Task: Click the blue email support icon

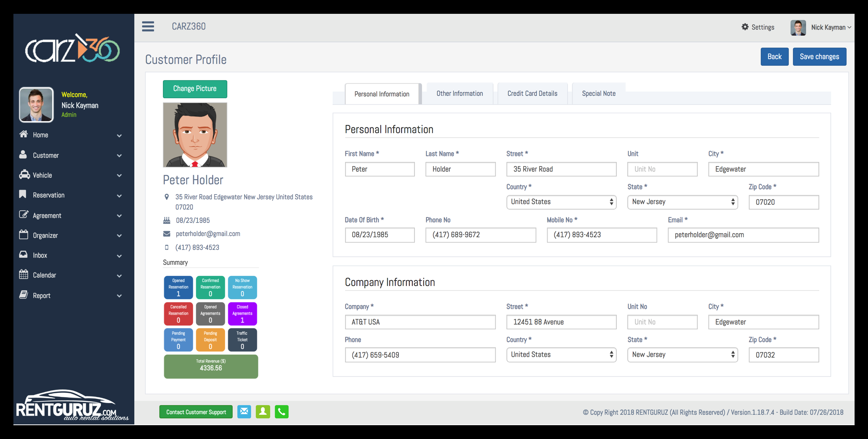Action: [x=244, y=412]
